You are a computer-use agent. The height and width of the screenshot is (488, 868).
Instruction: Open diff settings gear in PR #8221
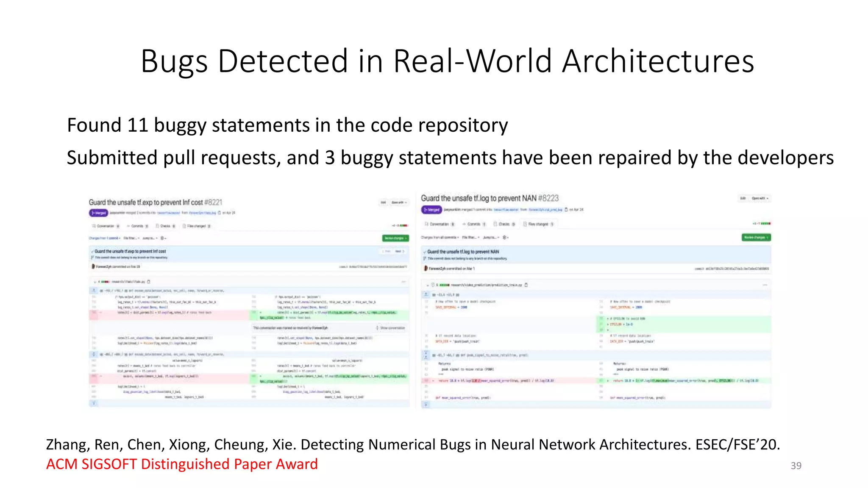coord(163,238)
